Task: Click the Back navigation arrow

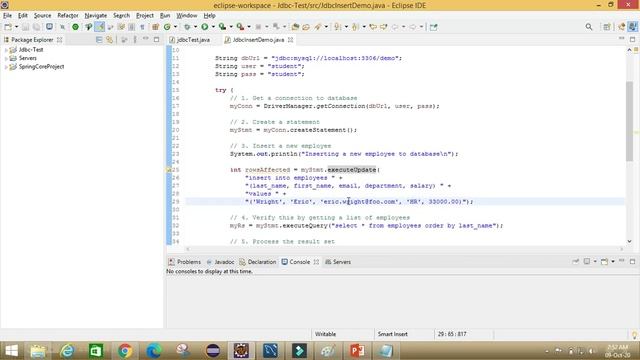Action: click(395, 27)
